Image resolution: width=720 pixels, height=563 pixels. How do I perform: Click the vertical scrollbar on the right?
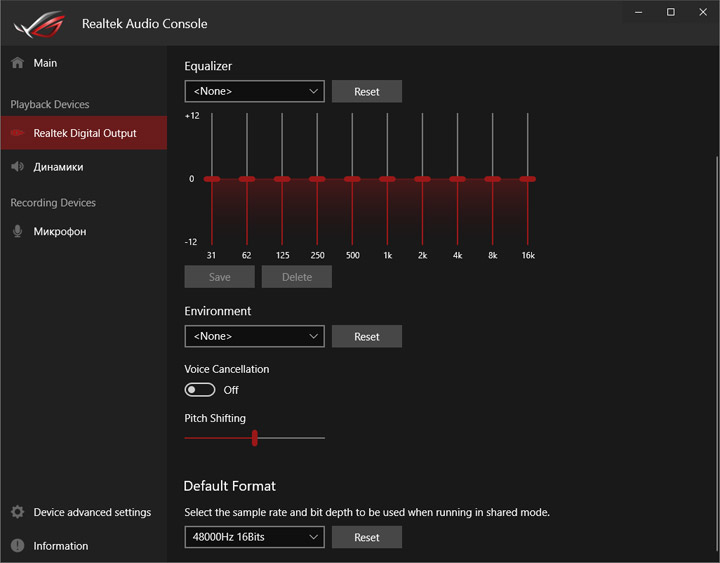point(717,354)
